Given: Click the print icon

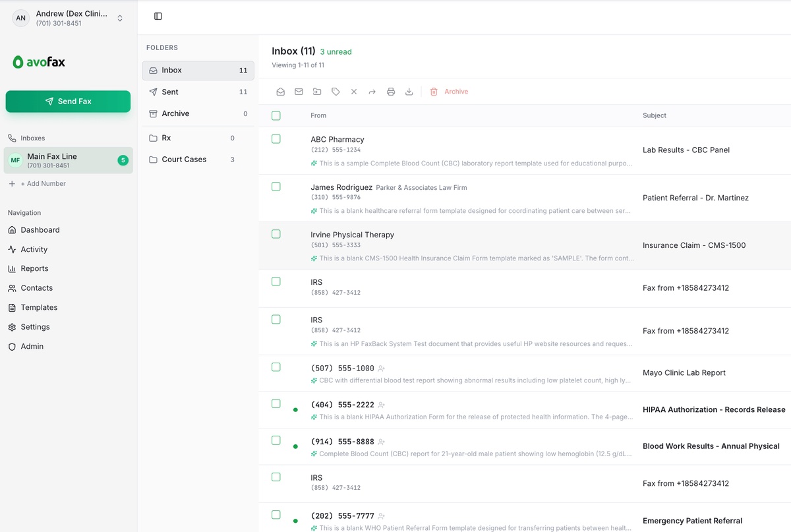Looking at the screenshot, I should click(391, 92).
